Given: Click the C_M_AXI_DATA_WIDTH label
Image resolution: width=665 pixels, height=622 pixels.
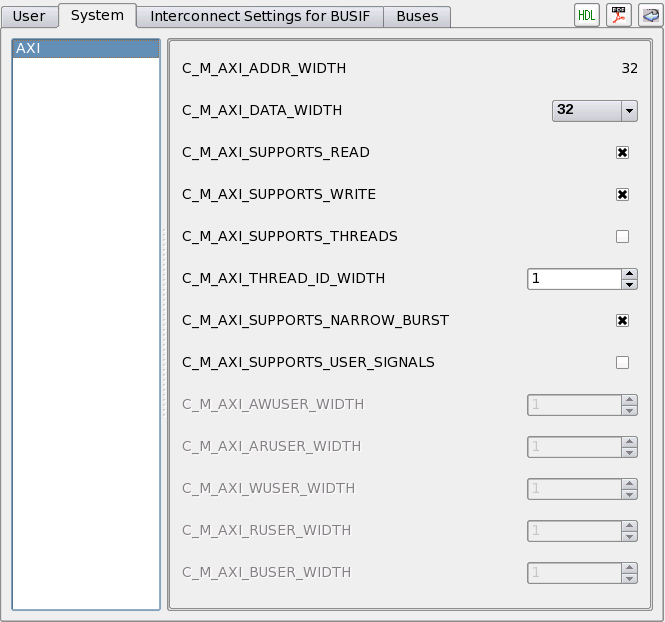Looking at the screenshot, I should click(x=262, y=110).
